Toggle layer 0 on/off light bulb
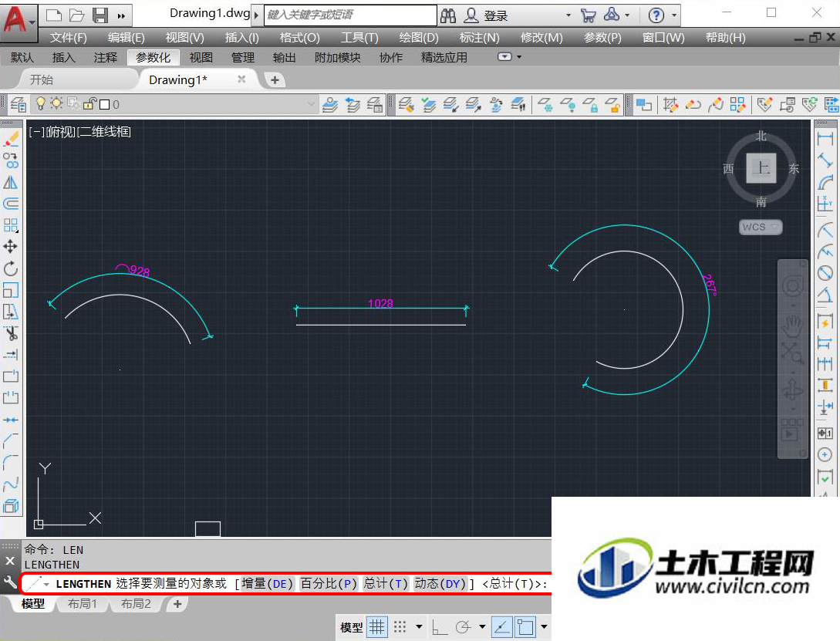Image resolution: width=840 pixels, height=641 pixels. [x=41, y=103]
